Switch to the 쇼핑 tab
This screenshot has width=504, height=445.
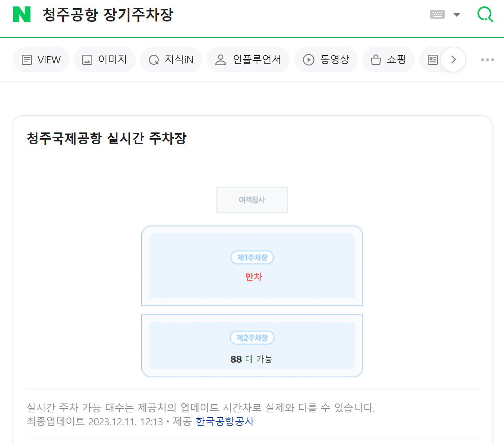pyautogui.click(x=388, y=59)
